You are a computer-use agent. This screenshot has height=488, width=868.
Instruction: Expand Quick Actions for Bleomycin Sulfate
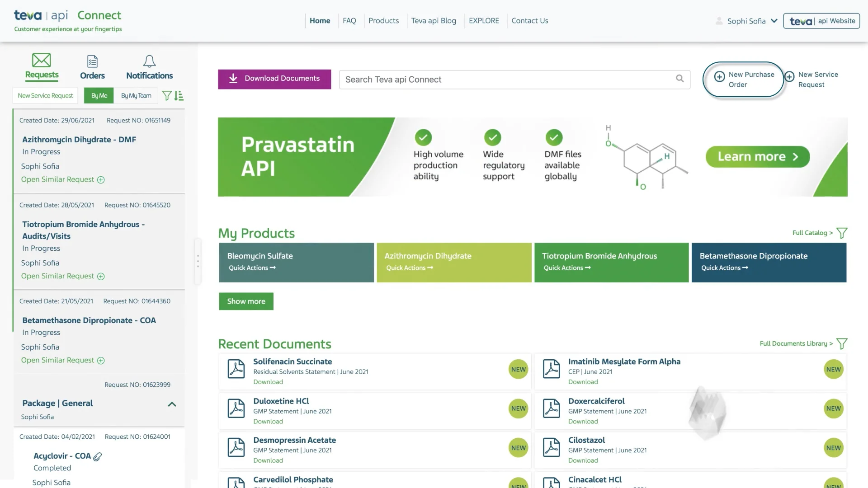tap(251, 267)
